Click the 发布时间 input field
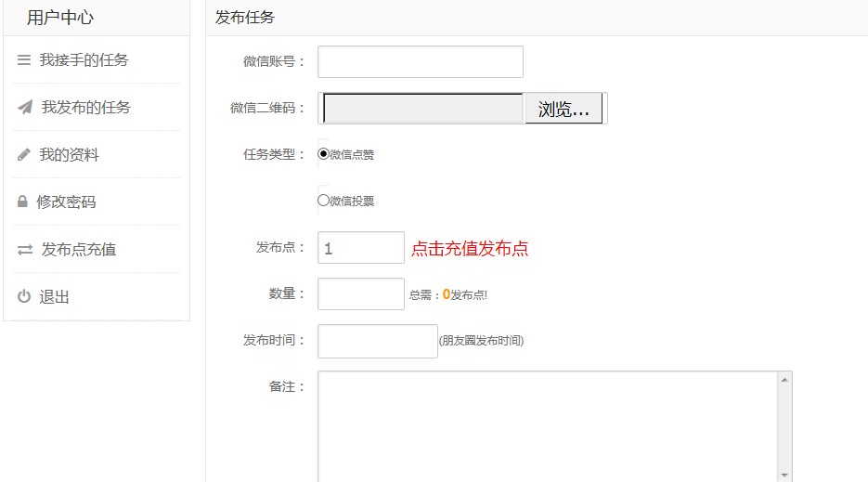Screen dimensions: 868x482 click(377, 341)
